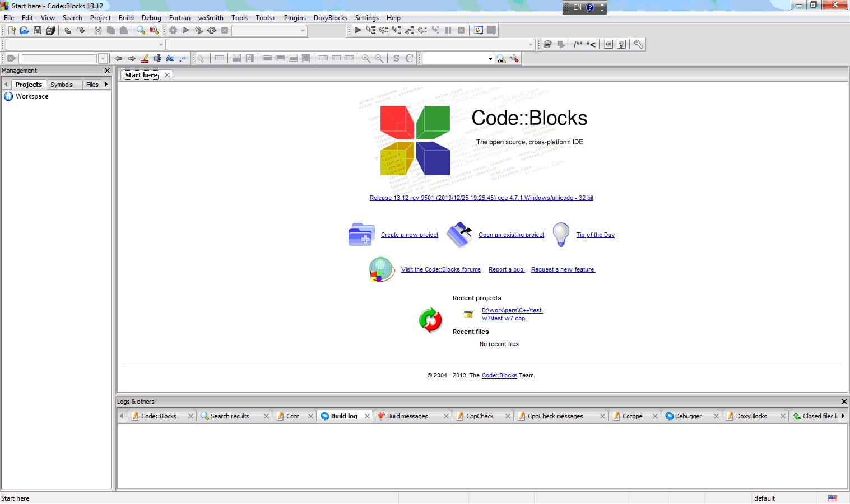Toggle the highlight marker in incremental search
The image size is (850, 504).
pos(145,58)
